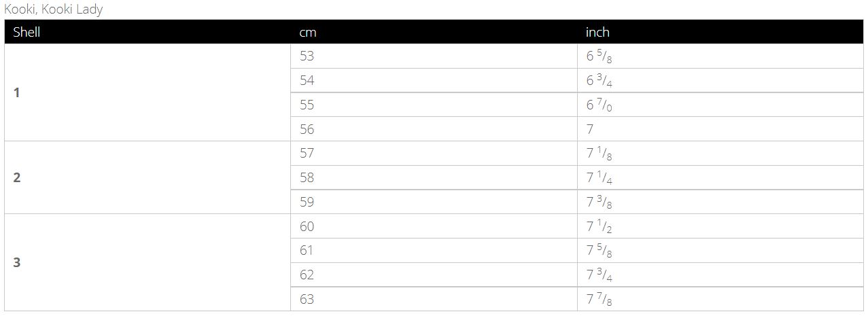Select the Shell 3 row label

click(17, 262)
